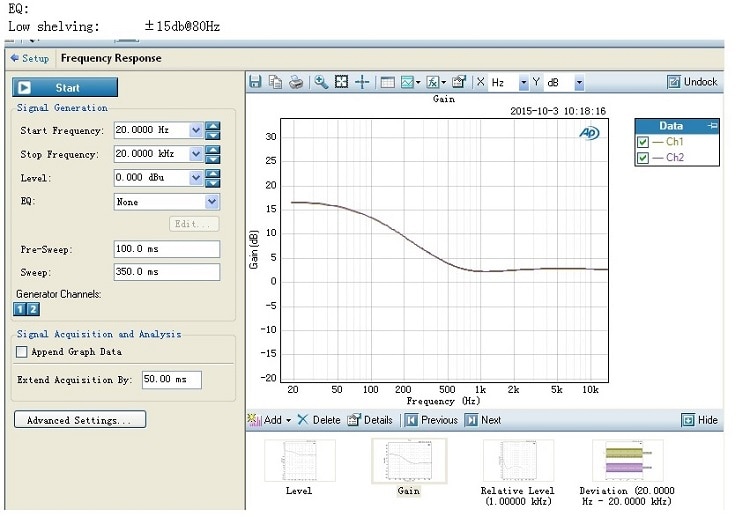Viewport: 750px width, 517px height.
Task: Enable Append Graph Data checkbox
Action: 22,352
